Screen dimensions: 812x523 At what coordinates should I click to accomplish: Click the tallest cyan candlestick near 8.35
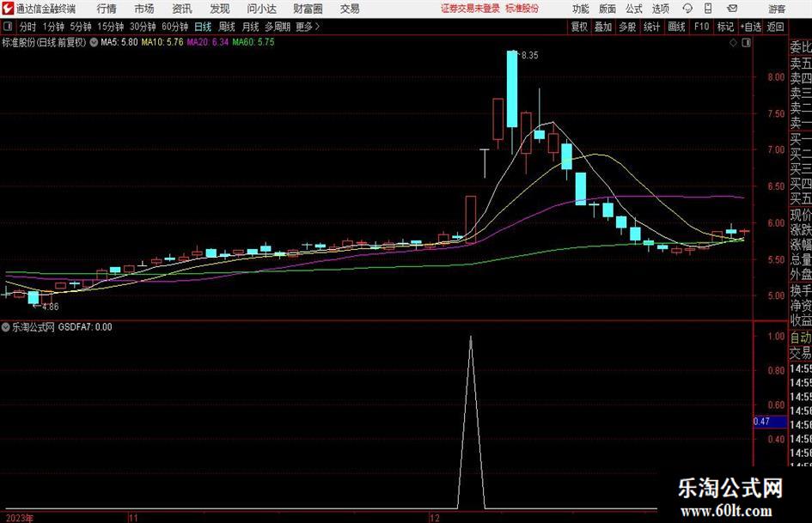[x=512, y=88]
